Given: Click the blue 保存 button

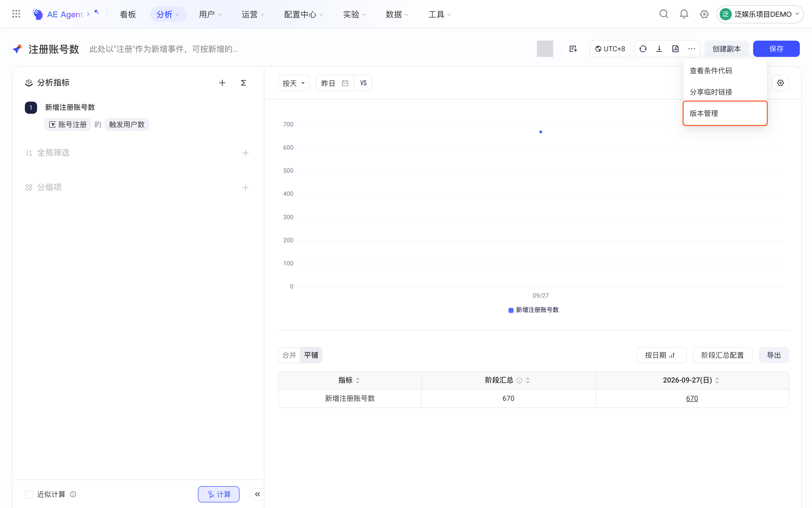Looking at the screenshot, I should click(x=776, y=49).
